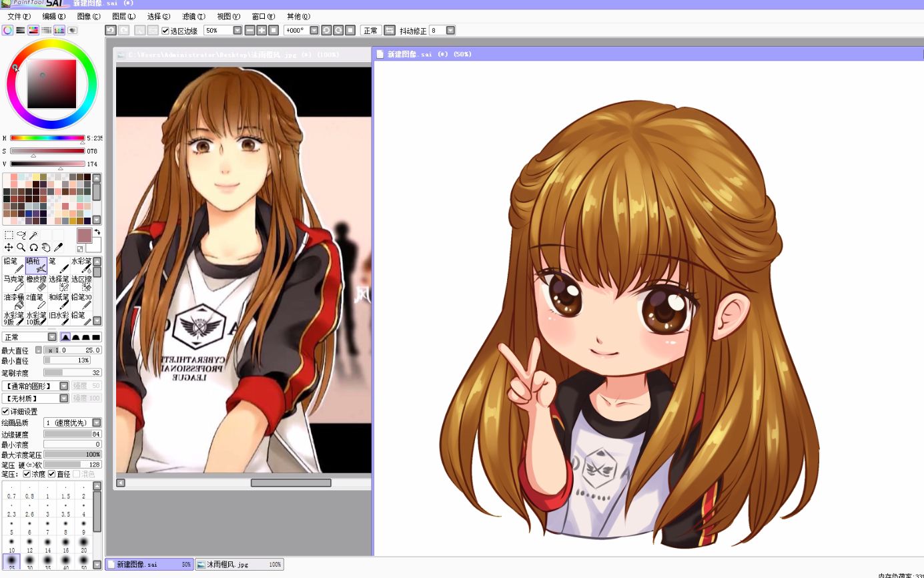Select the third brush edge shape
The height and width of the screenshot is (578, 924).
coord(86,337)
